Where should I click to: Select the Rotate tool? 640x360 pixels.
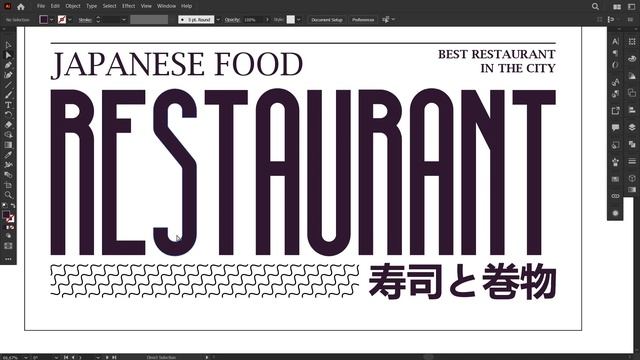pyautogui.click(x=8, y=115)
